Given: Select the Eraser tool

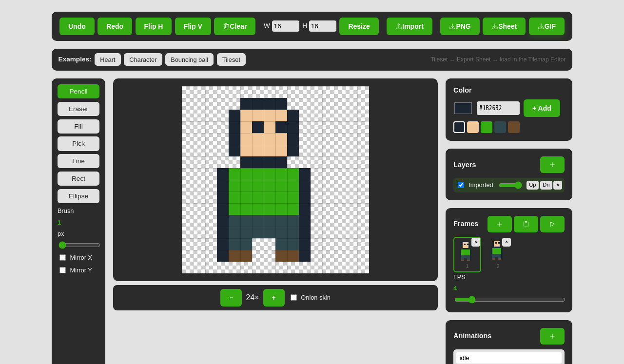Looking at the screenshot, I should pos(78,109).
